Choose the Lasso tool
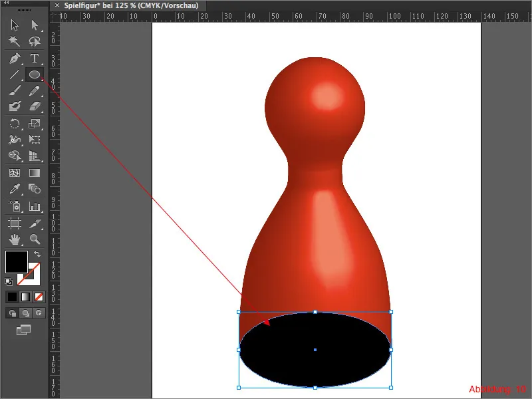532x399 pixels. (35, 41)
